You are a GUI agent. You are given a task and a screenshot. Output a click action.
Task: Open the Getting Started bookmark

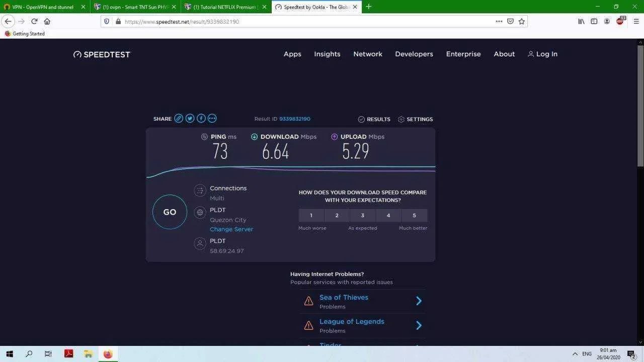(25, 34)
